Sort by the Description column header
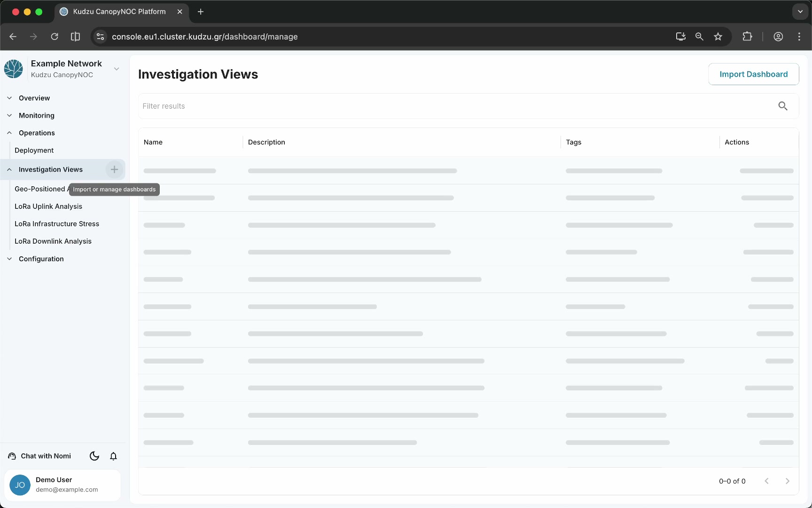Image resolution: width=812 pixels, height=508 pixels. pos(266,142)
